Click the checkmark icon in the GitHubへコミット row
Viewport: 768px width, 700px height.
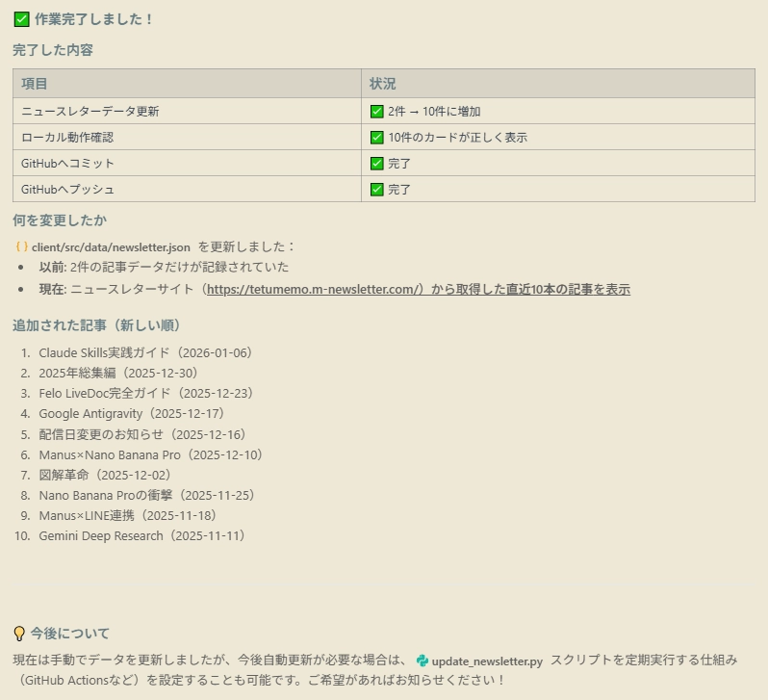coord(376,164)
